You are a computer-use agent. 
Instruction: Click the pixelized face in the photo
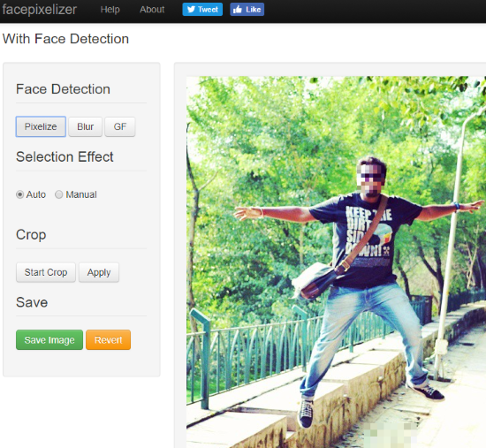[x=371, y=177]
